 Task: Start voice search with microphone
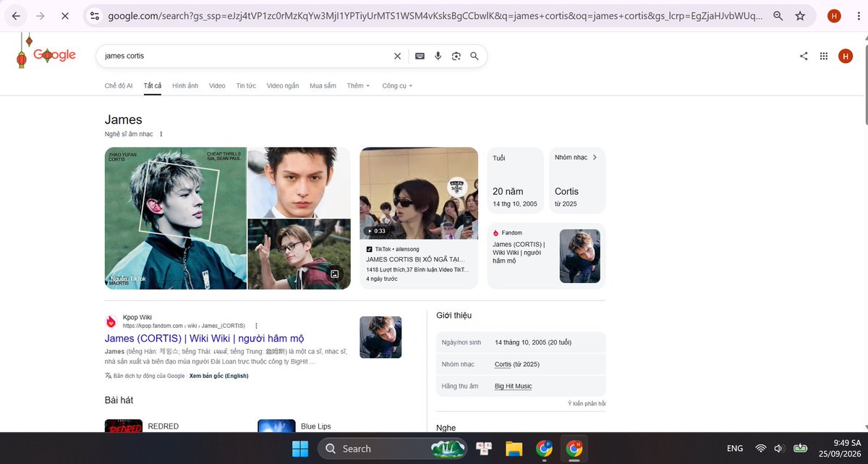pyautogui.click(x=438, y=56)
